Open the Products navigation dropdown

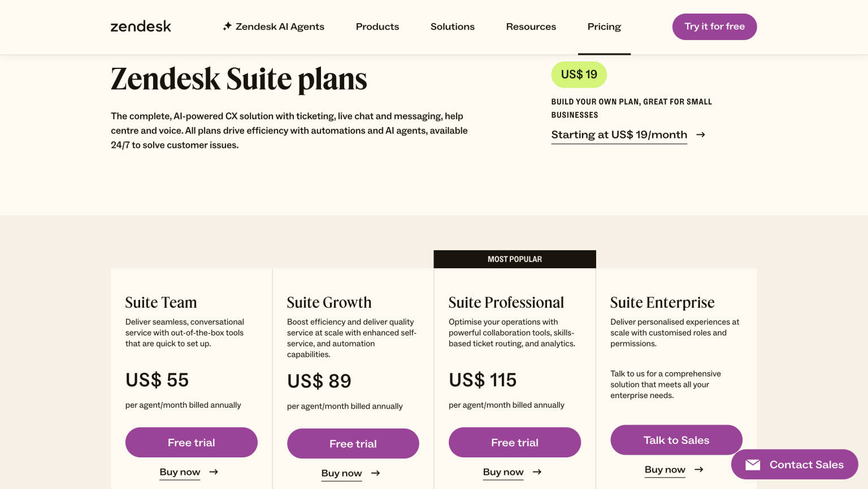(x=377, y=27)
